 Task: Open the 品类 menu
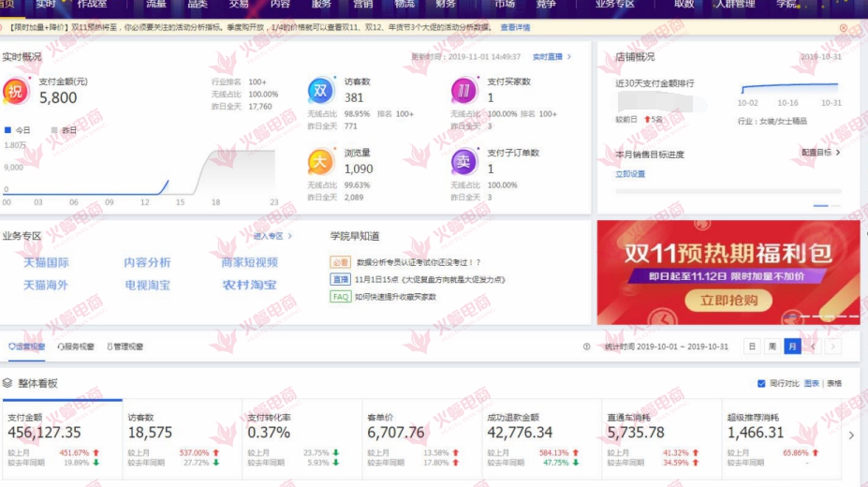point(198,5)
